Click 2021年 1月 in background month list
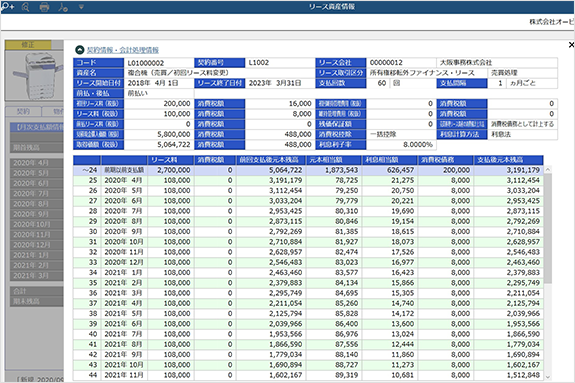 [x=37, y=255]
